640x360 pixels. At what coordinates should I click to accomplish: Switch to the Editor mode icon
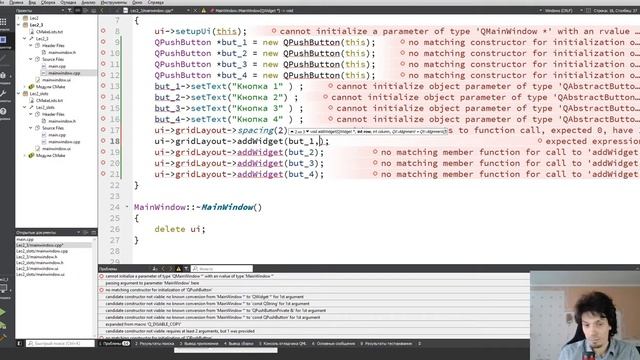click(3, 40)
